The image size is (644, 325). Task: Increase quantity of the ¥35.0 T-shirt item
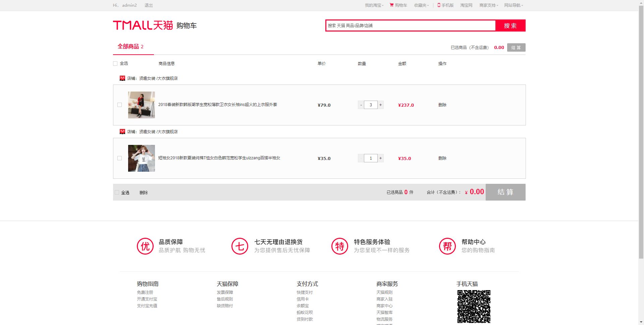[381, 158]
